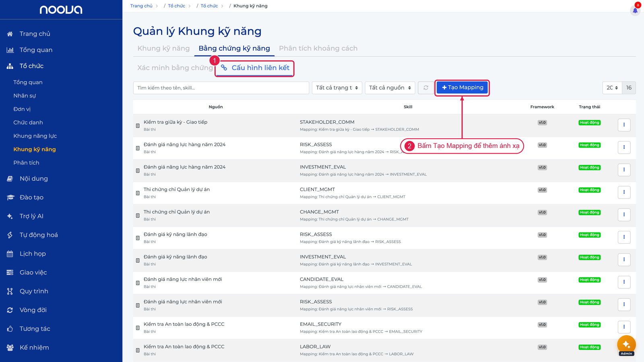
Task: Click the Trang chủ home icon in sidebar
Action: pyautogui.click(x=10, y=34)
